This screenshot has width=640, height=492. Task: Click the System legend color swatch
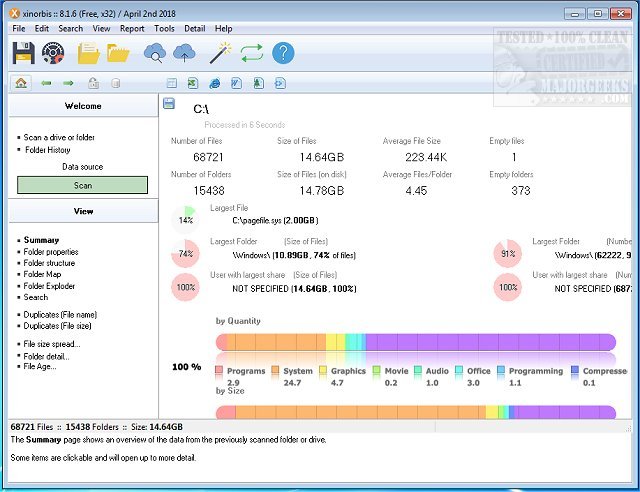275,371
